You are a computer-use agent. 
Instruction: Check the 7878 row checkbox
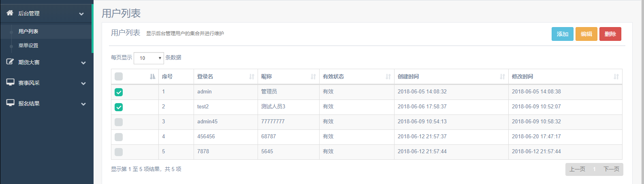[119, 152]
